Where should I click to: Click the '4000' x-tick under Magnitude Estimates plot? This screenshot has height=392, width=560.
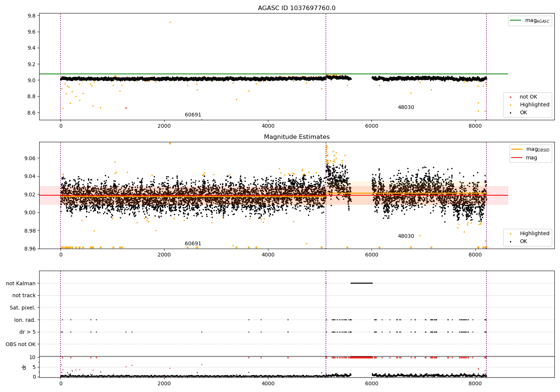(x=268, y=255)
